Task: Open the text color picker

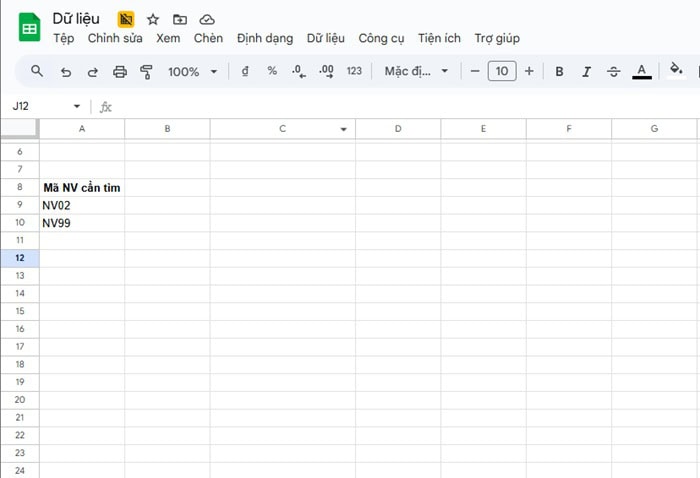Action: pos(642,71)
